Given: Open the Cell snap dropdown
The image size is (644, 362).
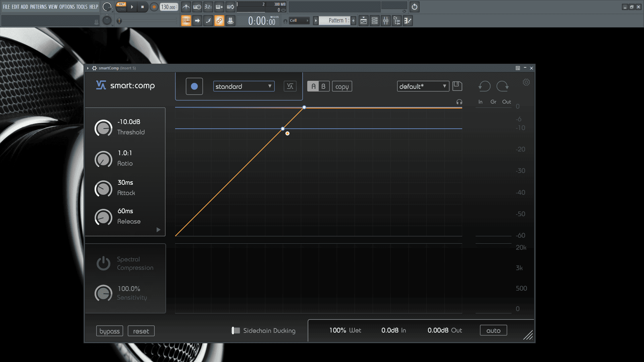Looking at the screenshot, I should (x=299, y=20).
